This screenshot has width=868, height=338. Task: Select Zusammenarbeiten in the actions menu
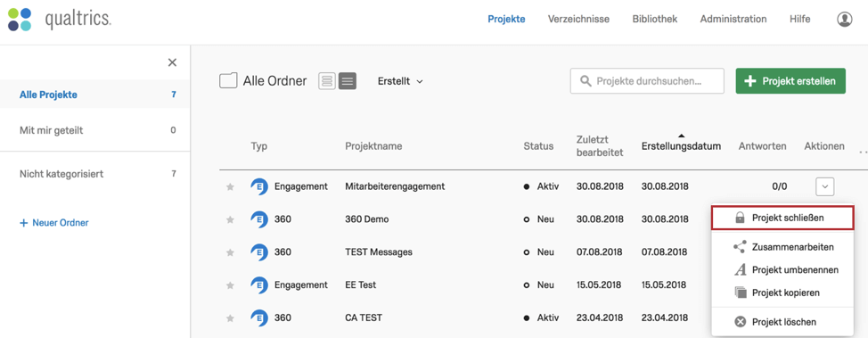pos(782,247)
